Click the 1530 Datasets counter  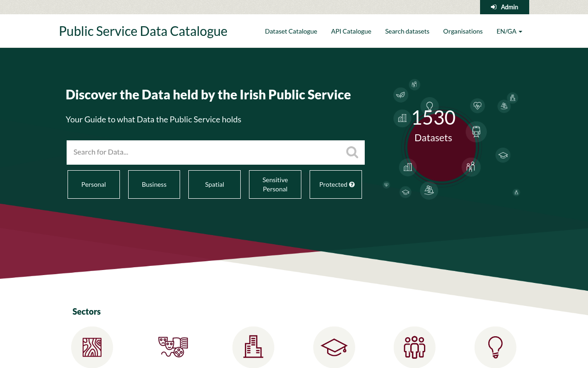tap(433, 126)
